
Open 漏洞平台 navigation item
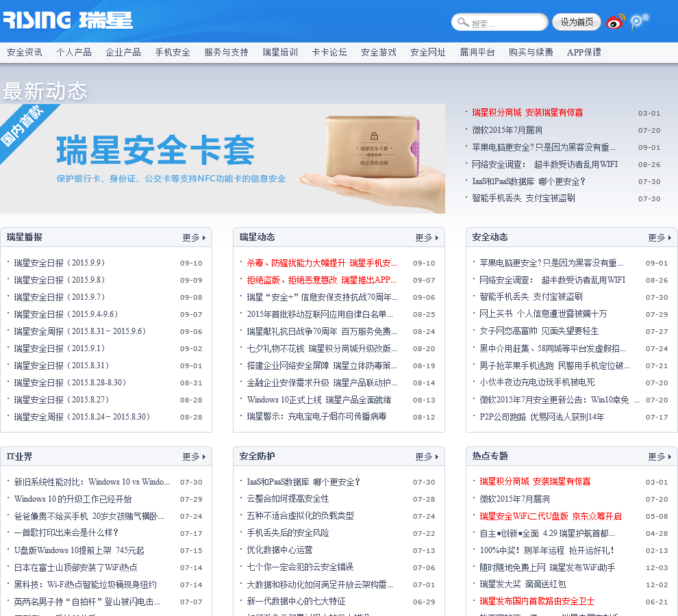click(477, 52)
